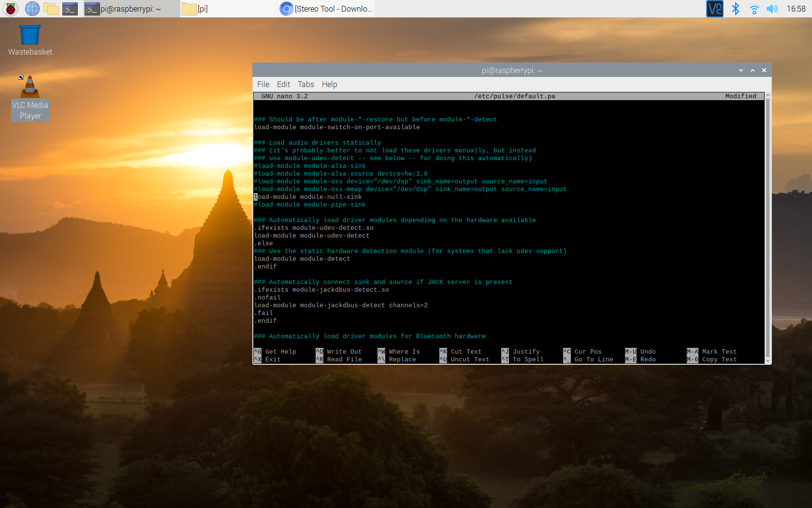The image size is (812, 508).
Task: Launch the web browser globe icon
Action: pyautogui.click(x=32, y=9)
